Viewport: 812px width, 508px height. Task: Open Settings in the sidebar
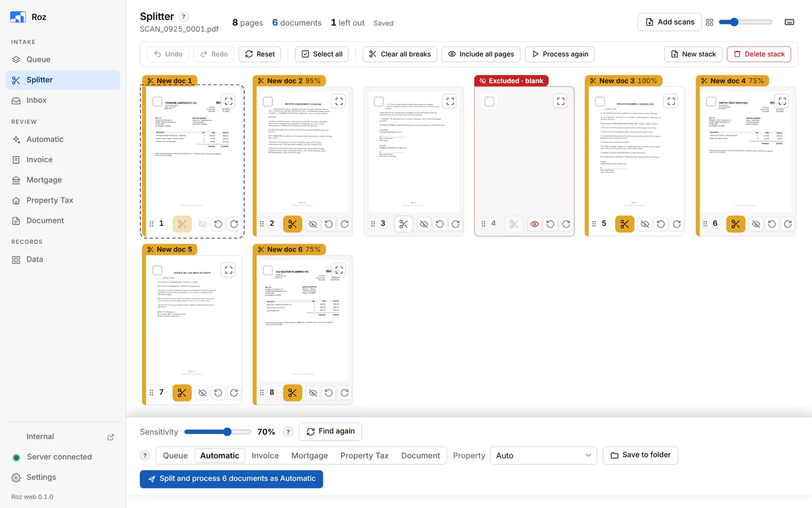63,477
